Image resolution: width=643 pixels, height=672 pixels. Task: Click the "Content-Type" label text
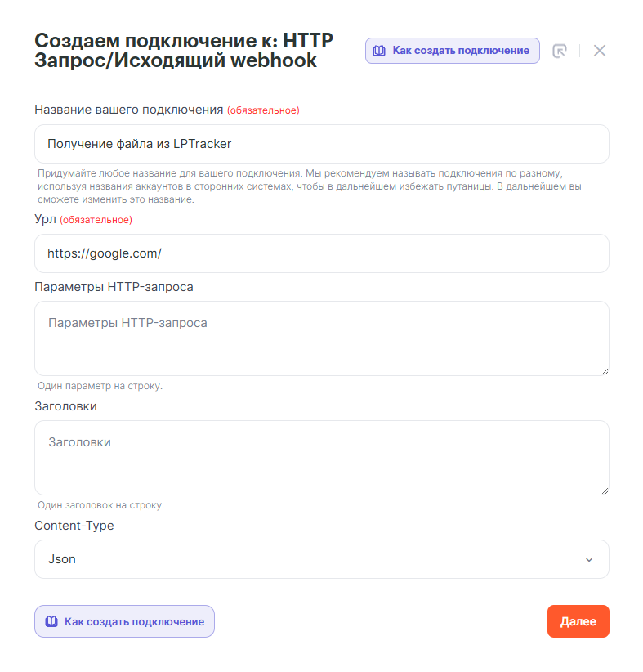[x=74, y=526]
